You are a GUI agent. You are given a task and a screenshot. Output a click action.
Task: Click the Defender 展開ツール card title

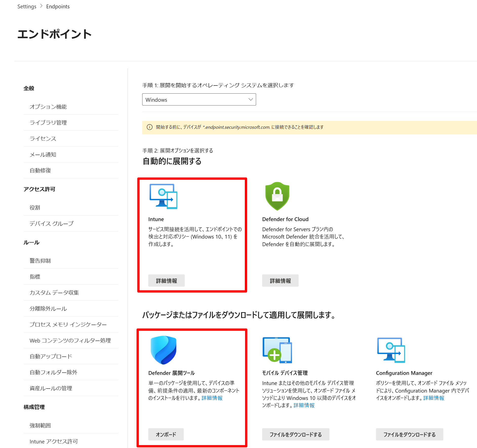coord(172,373)
